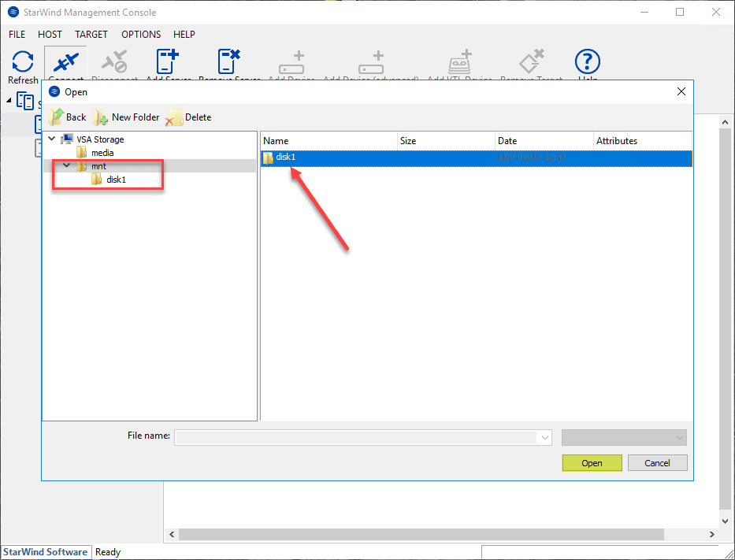Click the Connect toolbar icon
The height and width of the screenshot is (560, 735).
click(65, 62)
